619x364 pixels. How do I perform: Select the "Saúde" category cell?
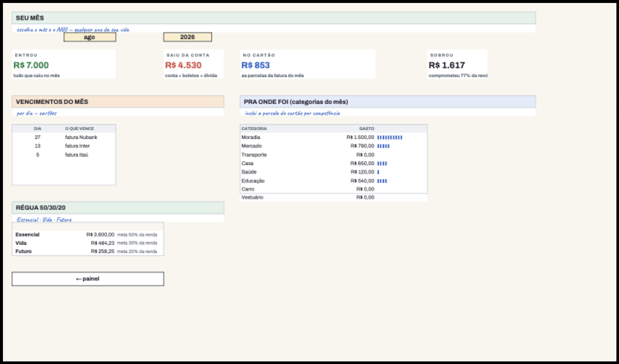tap(249, 172)
